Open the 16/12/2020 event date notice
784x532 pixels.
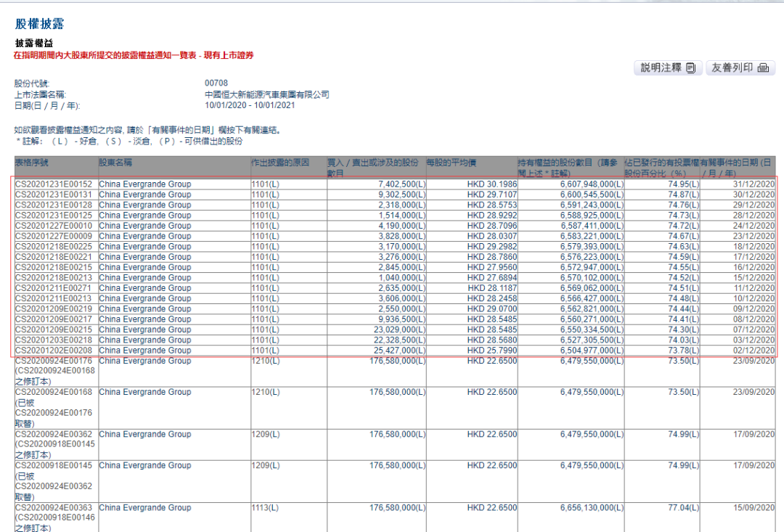[754, 268]
